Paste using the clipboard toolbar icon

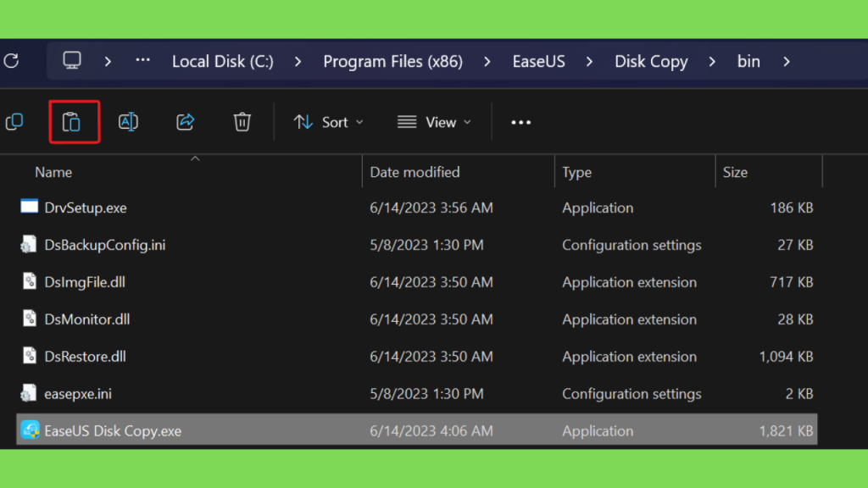pyautogui.click(x=71, y=122)
